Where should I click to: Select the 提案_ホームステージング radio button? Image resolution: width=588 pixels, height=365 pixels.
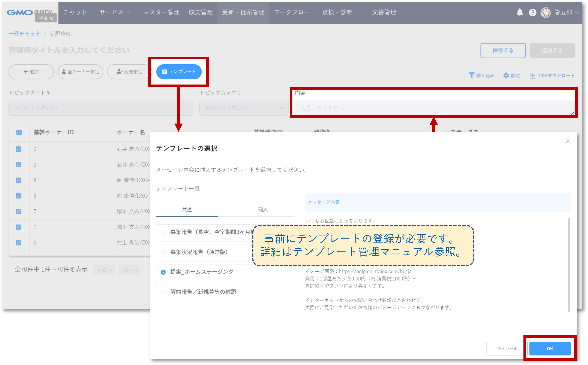pyautogui.click(x=163, y=272)
